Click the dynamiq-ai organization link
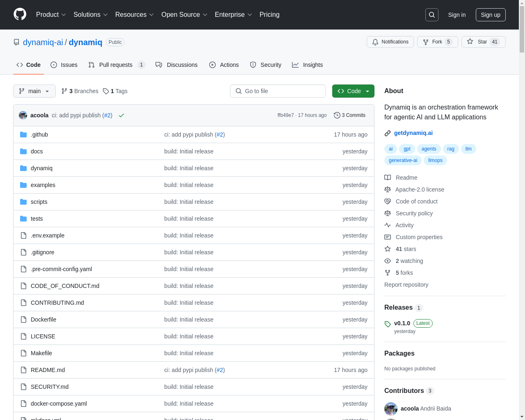Screen dimensions: 525x420 point(43,42)
